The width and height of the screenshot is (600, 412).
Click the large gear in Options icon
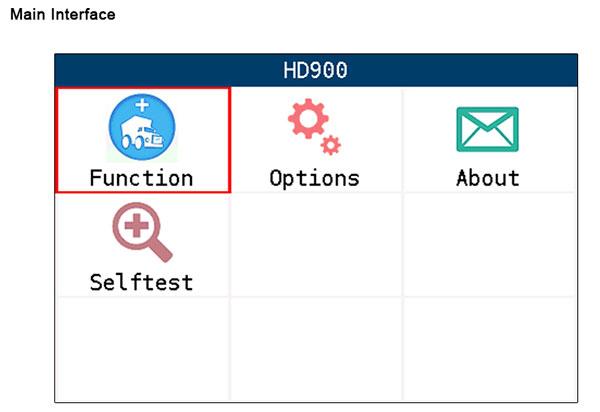point(307,120)
